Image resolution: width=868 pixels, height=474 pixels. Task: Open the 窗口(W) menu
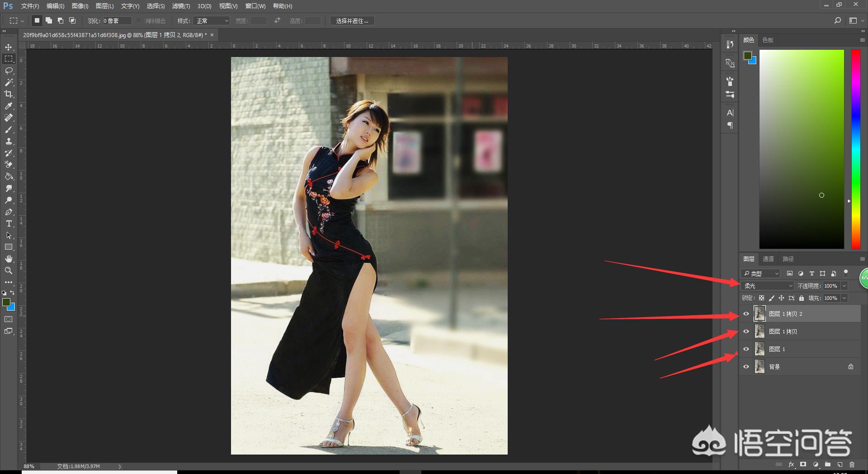pos(255,6)
